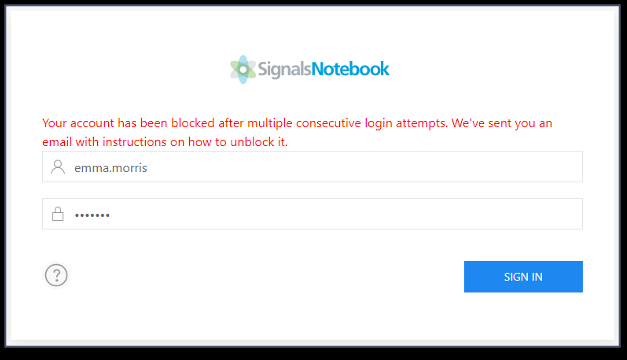This screenshot has width=627, height=360.
Task: Click the lock icon beside password dots
Action: (x=58, y=214)
